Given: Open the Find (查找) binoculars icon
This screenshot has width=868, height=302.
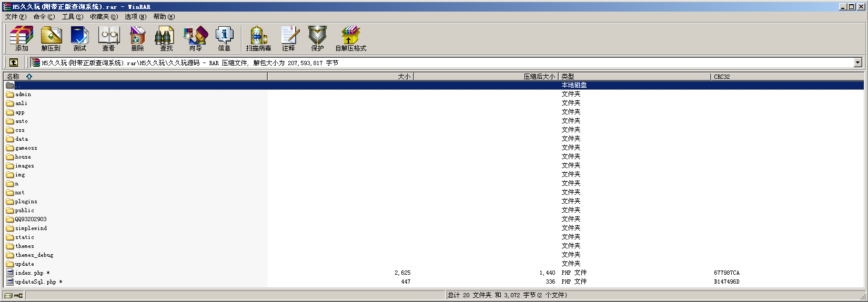Looking at the screenshot, I should tap(166, 39).
